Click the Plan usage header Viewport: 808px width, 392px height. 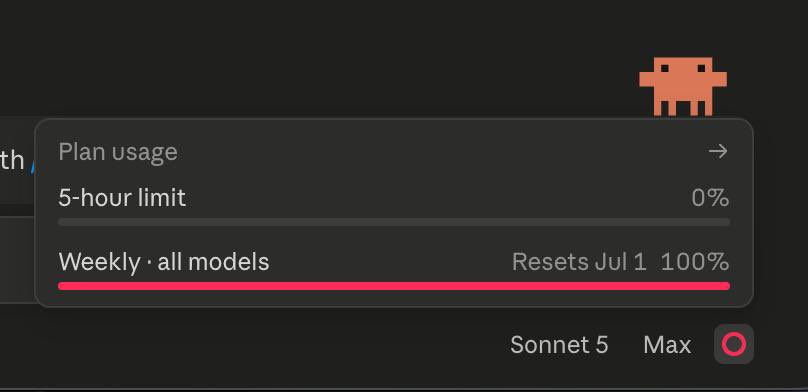(x=118, y=152)
